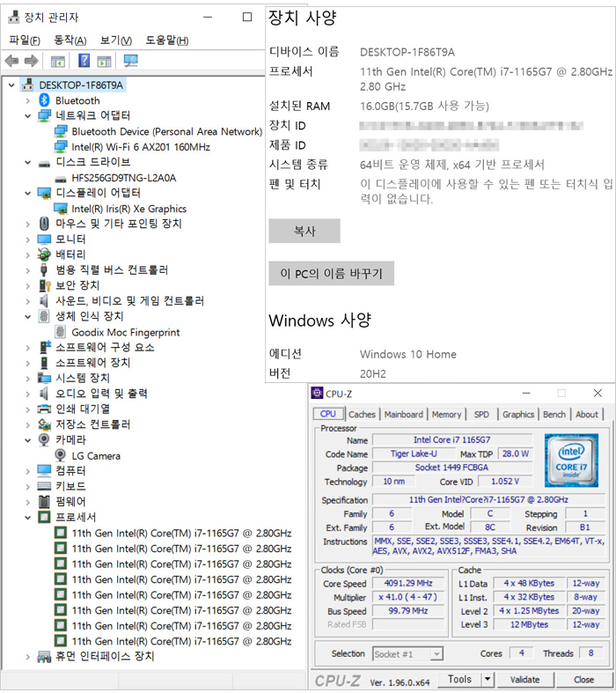
Task: Click the 네트워크 어댑터 category icon
Action: point(44,116)
